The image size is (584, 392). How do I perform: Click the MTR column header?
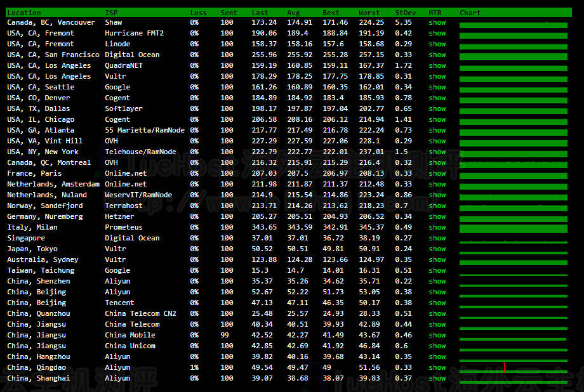[x=435, y=13]
